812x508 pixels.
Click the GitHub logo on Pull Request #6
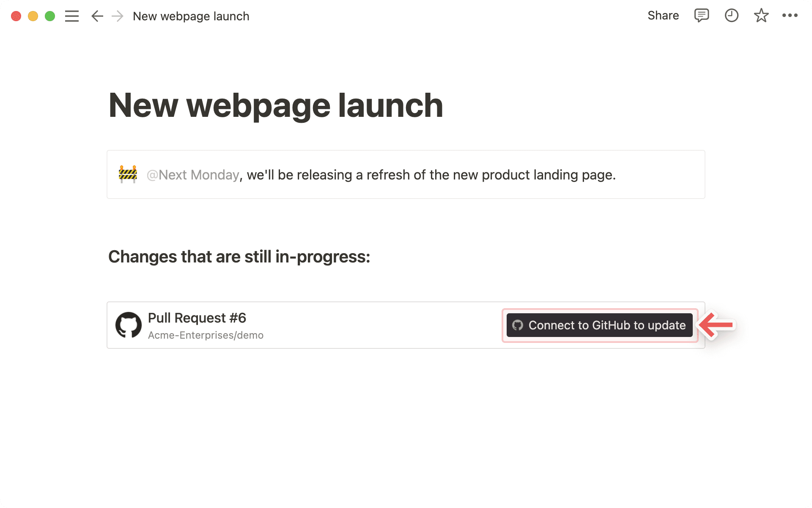point(129,325)
